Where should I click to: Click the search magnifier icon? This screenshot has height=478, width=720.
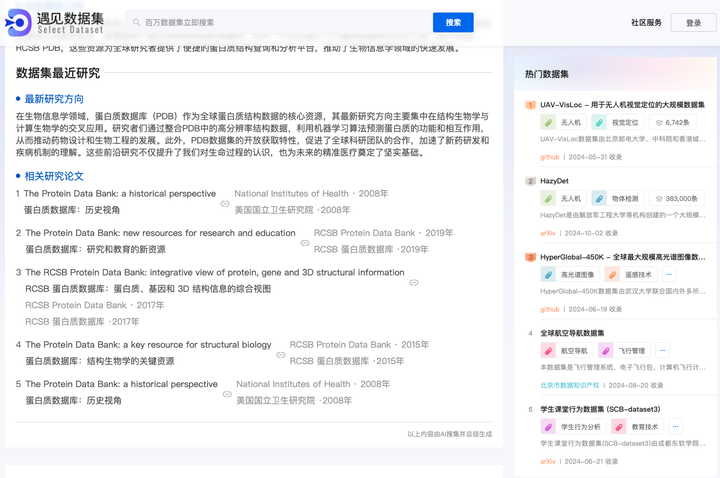tap(136, 22)
